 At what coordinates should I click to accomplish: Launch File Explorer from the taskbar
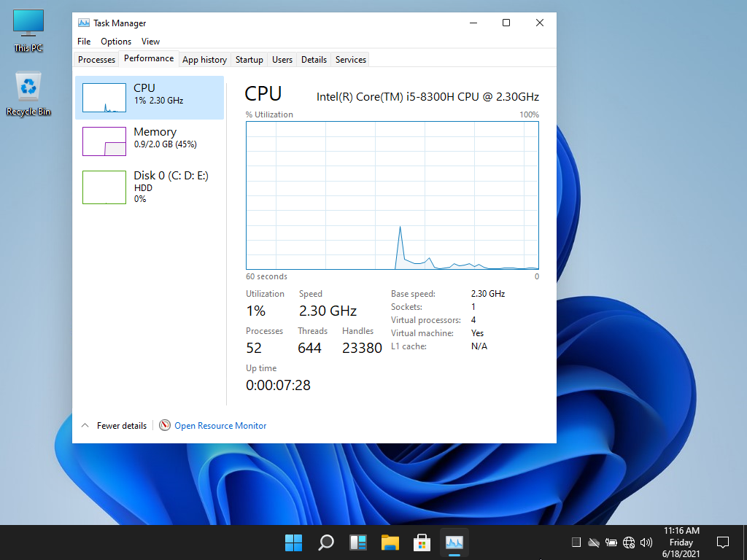(x=390, y=542)
